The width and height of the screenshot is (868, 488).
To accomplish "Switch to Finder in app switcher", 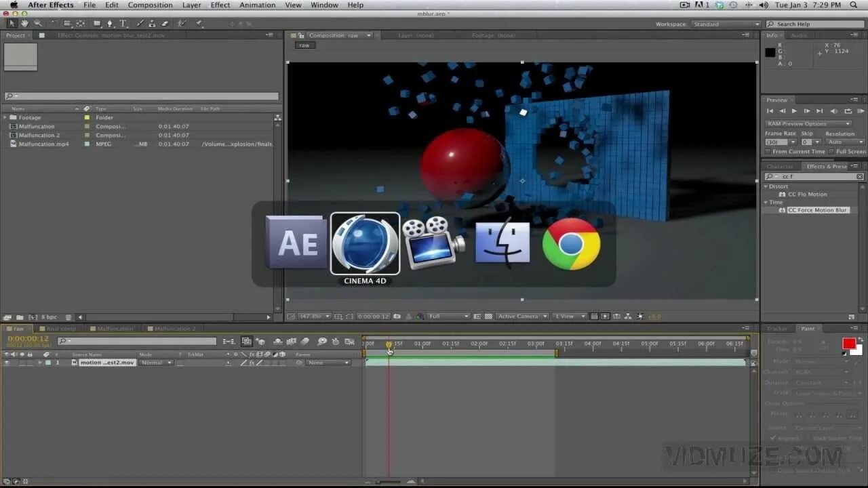I will 502,242.
